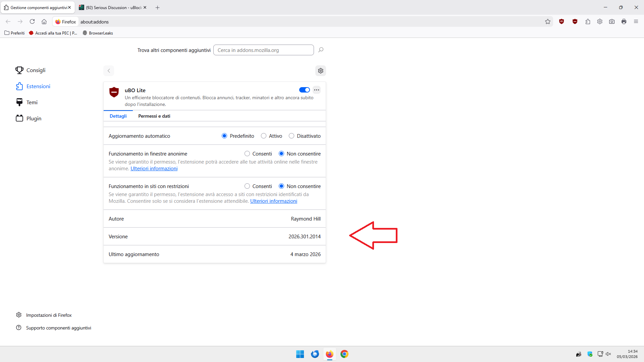Viewport: 644px width, 362px height.
Task: Open the Permessi e dati tab
Action: tap(154, 116)
